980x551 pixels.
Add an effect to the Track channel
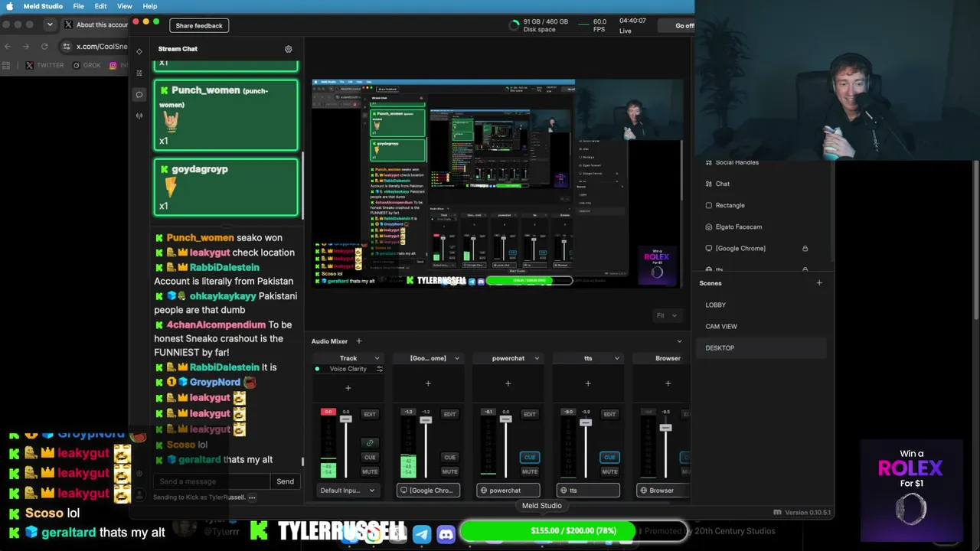[348, 388]
